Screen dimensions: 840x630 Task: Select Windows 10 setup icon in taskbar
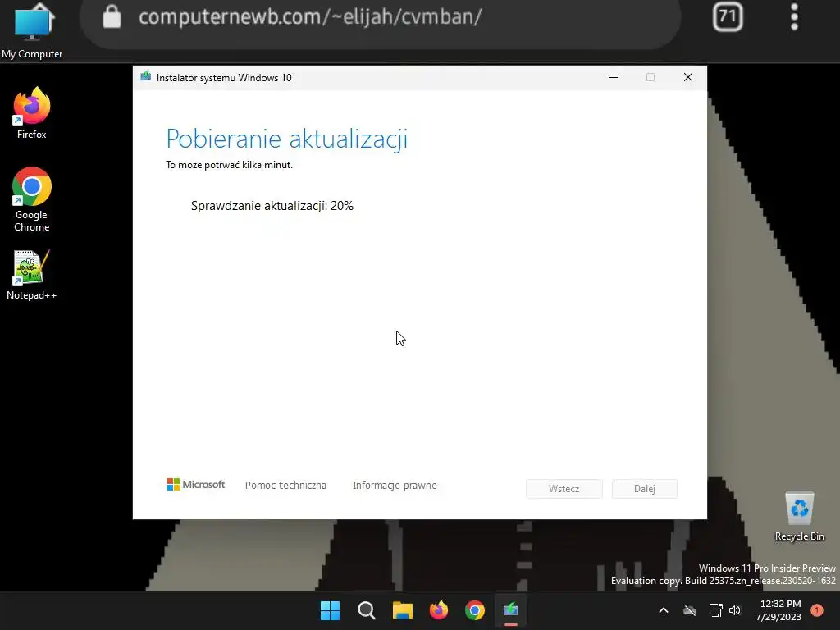coord(511,610)
